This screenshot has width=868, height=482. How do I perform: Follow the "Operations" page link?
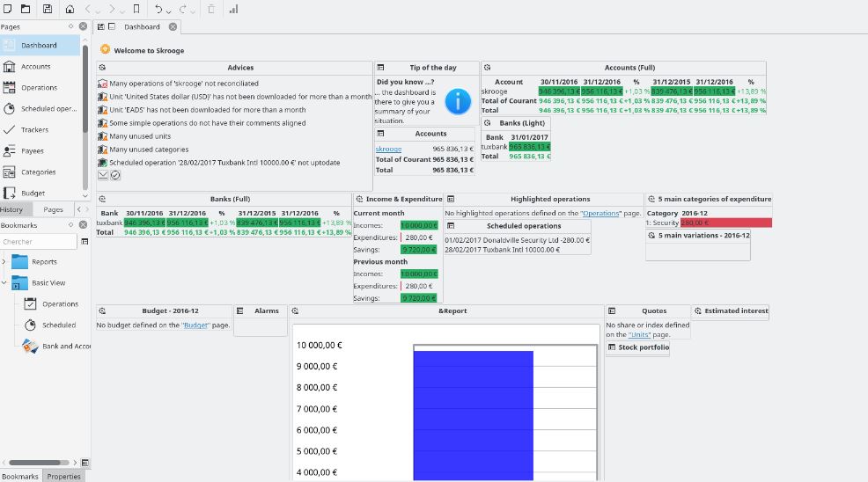pyautogui.click(x=600, y=213)
